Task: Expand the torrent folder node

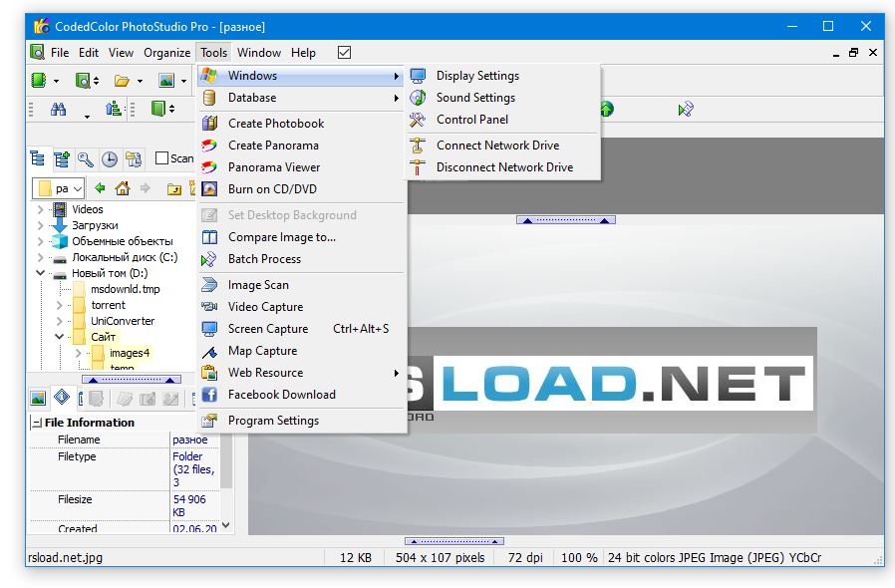Action: [x=59, y=305]
